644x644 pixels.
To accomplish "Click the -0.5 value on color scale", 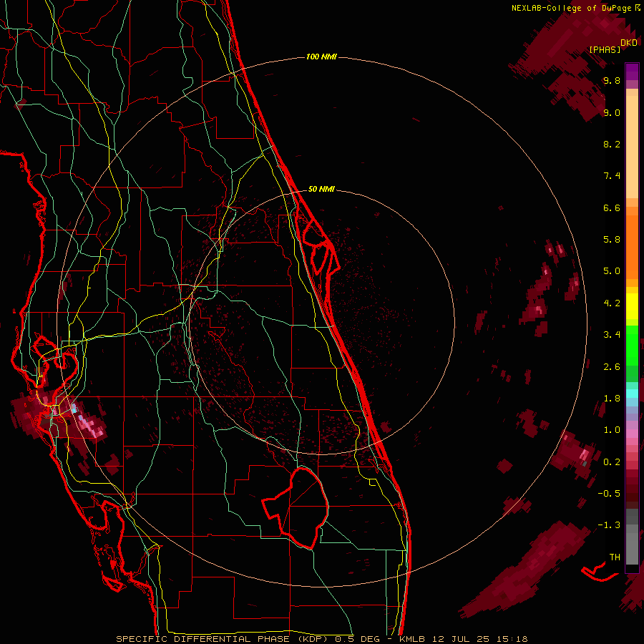I will [609, 494].
